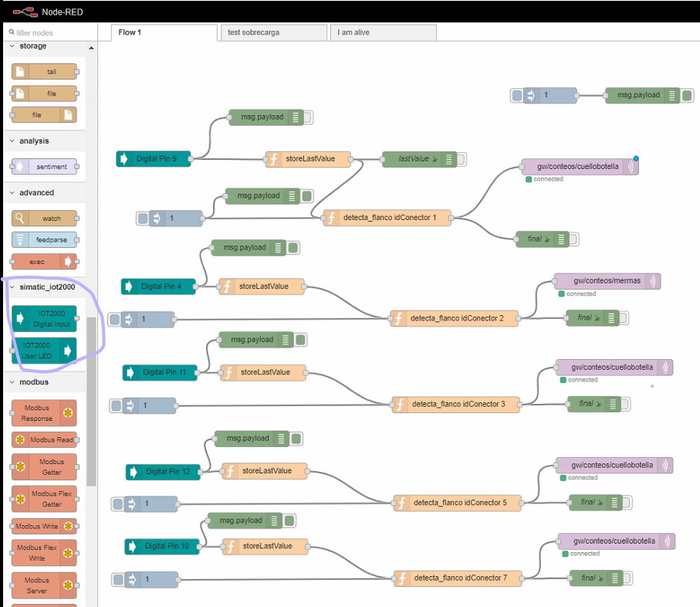Toggle debug output of top-right msg.payload node

coord(687,95)
